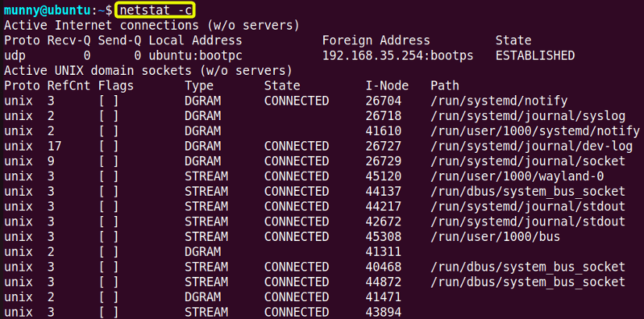
Task: Click the 'Flags' column header
Action: tap(116, 86)
